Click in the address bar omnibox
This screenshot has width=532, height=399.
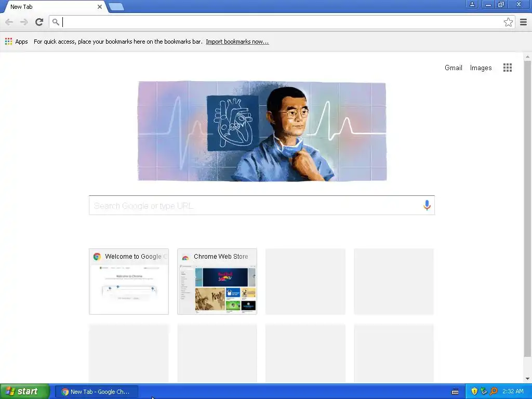[x=282, y=22]
